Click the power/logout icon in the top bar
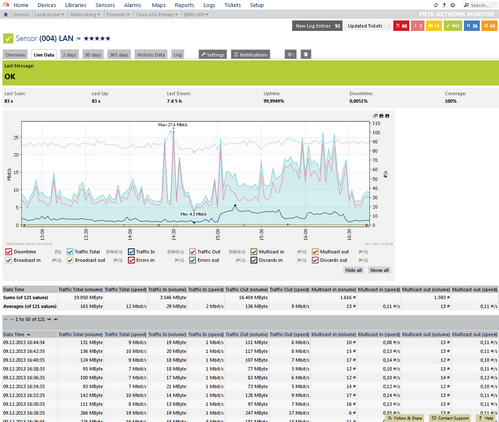Image resolution: width=499 pixels, height=422 pixels. [x=452, y=5]
